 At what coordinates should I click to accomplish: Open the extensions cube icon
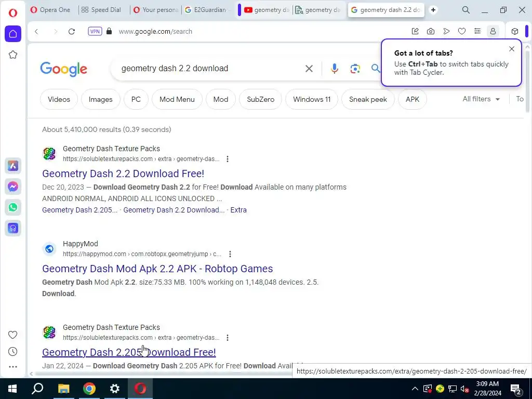(515, 31)
